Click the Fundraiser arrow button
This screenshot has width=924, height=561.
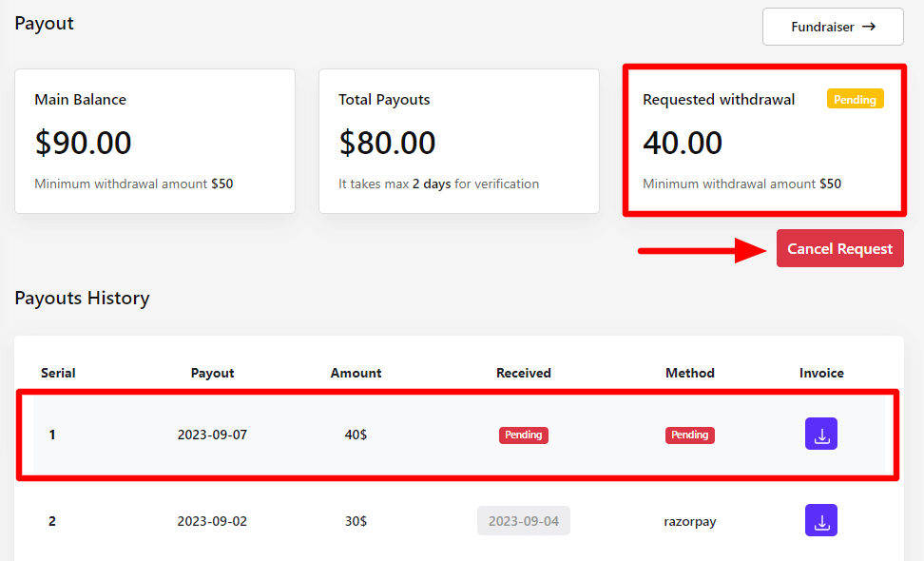[x=833, y=27]
